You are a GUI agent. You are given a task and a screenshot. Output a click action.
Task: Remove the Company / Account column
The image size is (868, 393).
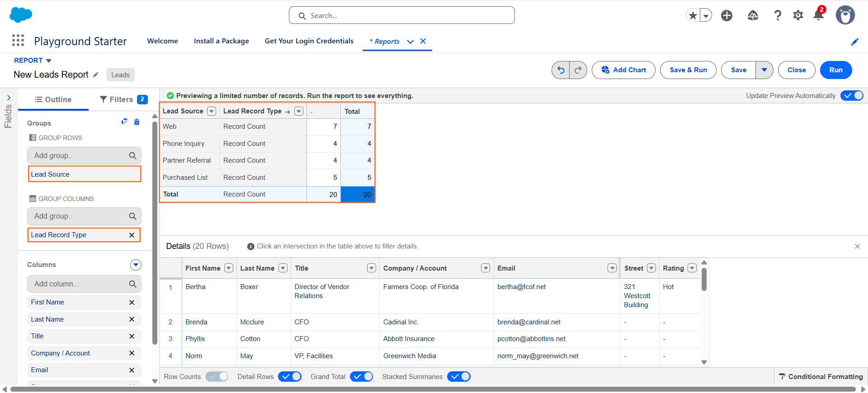tap(132, 353)
